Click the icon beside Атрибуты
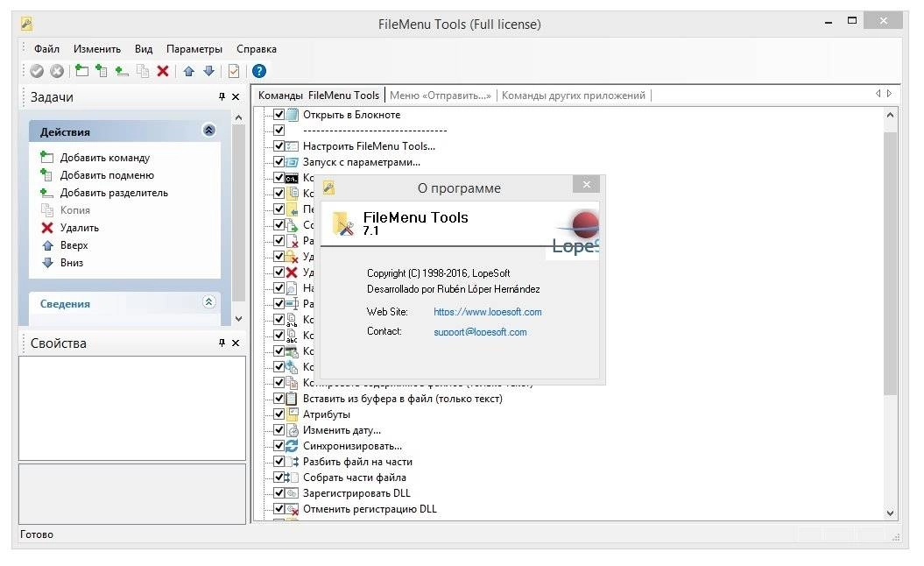The image size is (924, 566). tap(293, 414)
